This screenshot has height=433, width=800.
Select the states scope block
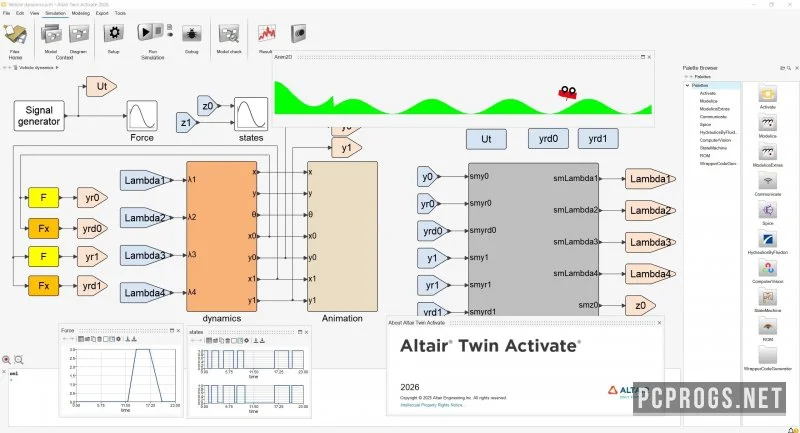click(x=251, y=114)
